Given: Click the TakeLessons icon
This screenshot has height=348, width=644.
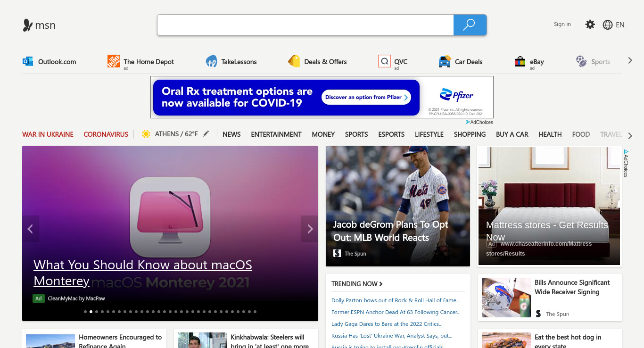Looking at the screenshot, I should tap(211, 61).
